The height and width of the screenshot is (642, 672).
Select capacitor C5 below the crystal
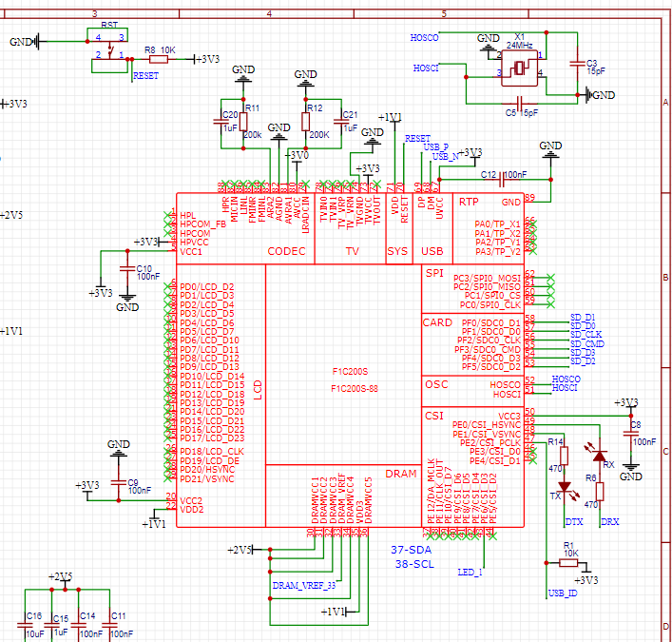pyautogui.click(x=520, y=100)
